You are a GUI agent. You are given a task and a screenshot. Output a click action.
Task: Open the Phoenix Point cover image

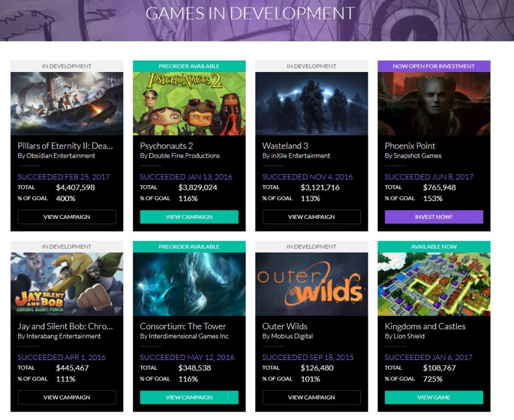point(434,103)
